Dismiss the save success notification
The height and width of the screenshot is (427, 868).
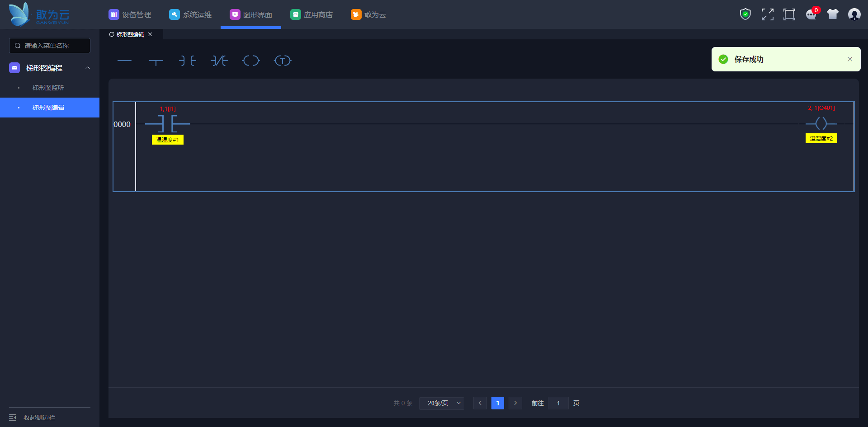(850, 59)
